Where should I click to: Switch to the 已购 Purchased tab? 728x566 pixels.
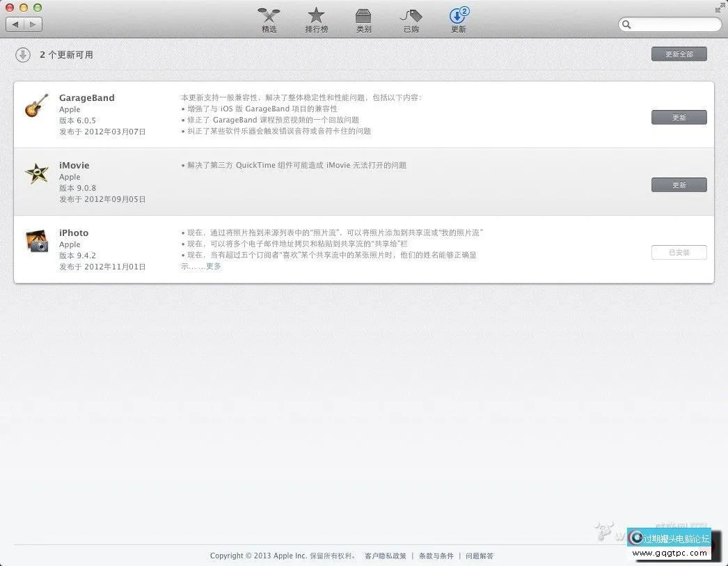click(411, 19)
